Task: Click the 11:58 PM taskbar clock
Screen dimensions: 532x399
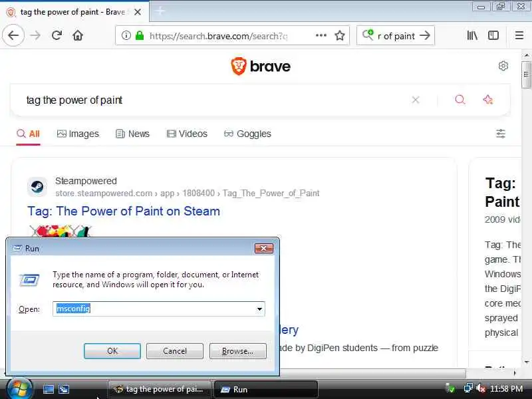Action: coord(506,388)
